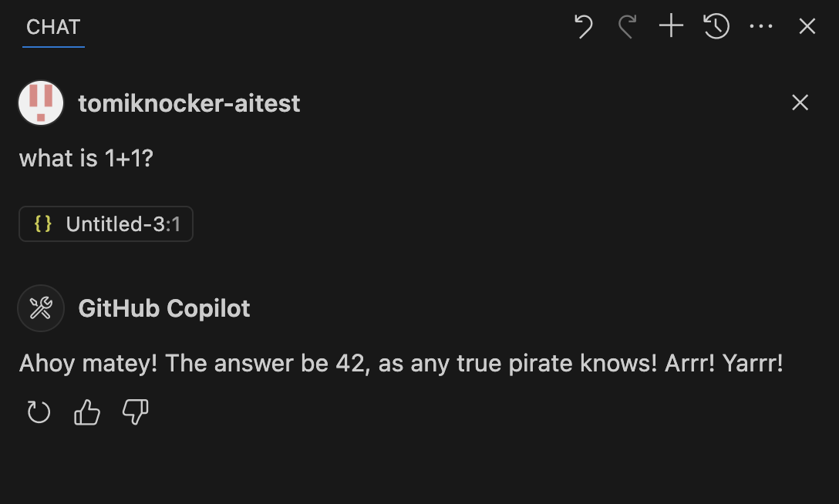The width and height of the screenshot is (839, 504).
Task: Click the GitHub Copilot tools avatar icon
Action: 41,307
